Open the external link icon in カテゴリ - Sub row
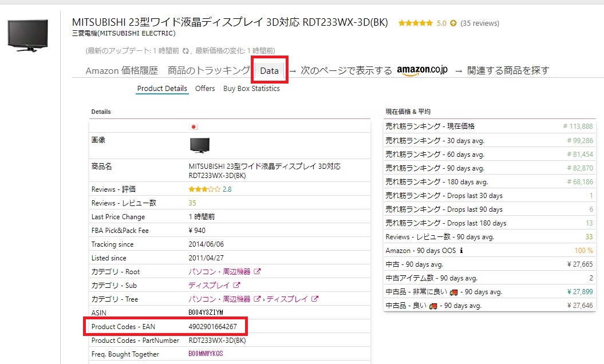This screenshot has height=364, width=604. [x=236, y=286]
